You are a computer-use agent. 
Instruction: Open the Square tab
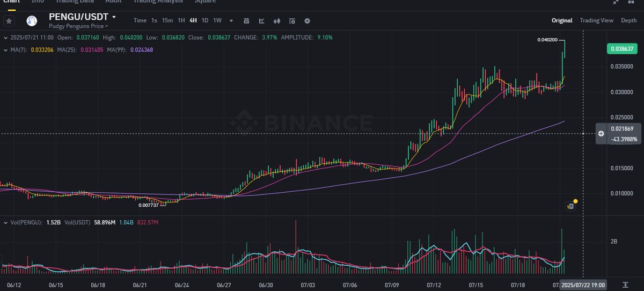205,2
